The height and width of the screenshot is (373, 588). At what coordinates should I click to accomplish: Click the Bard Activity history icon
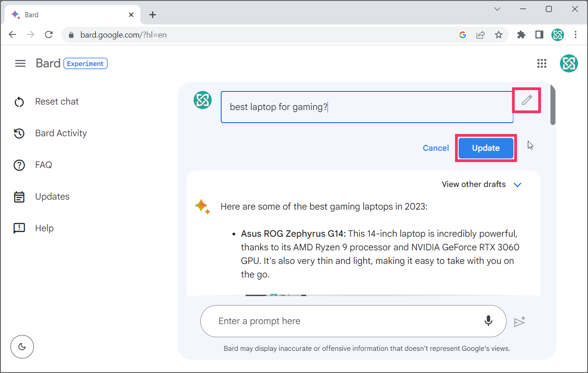pyautogui.click(x=19, y=134)
